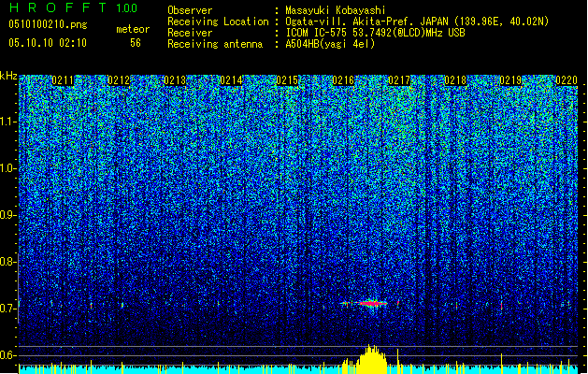The height and width of the screenshot is (374, 588).
Task: Click the meteor count value 56
Action: [x=136, y=43]
